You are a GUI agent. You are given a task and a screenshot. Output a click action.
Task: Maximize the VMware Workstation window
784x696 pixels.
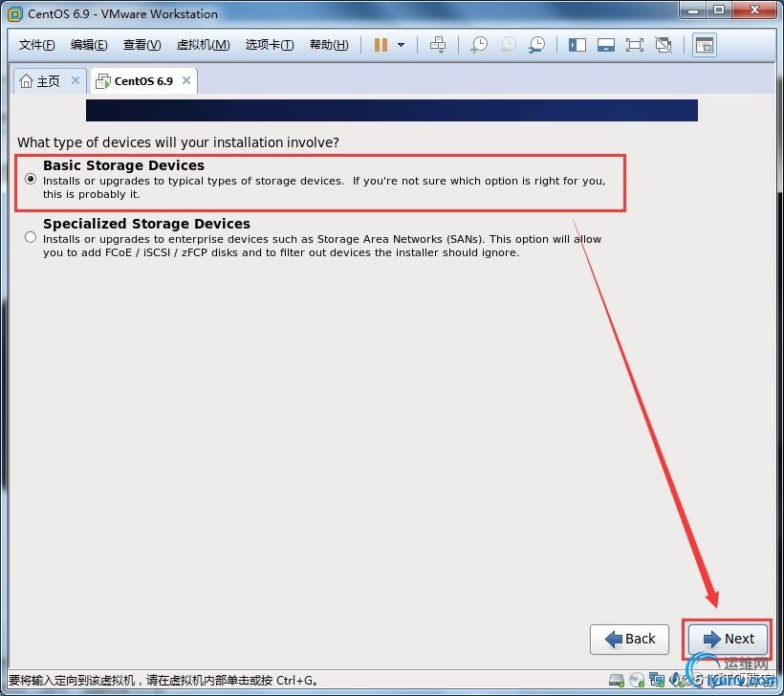719,10
